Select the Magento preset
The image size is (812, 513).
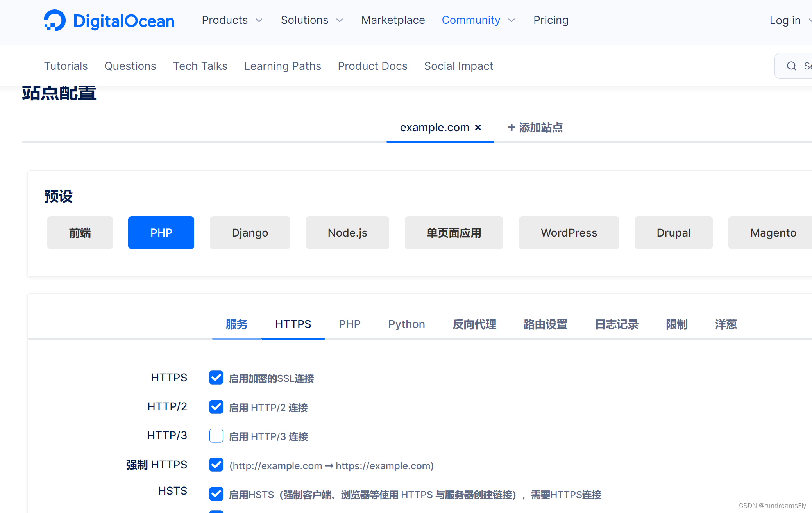[771, 233]
